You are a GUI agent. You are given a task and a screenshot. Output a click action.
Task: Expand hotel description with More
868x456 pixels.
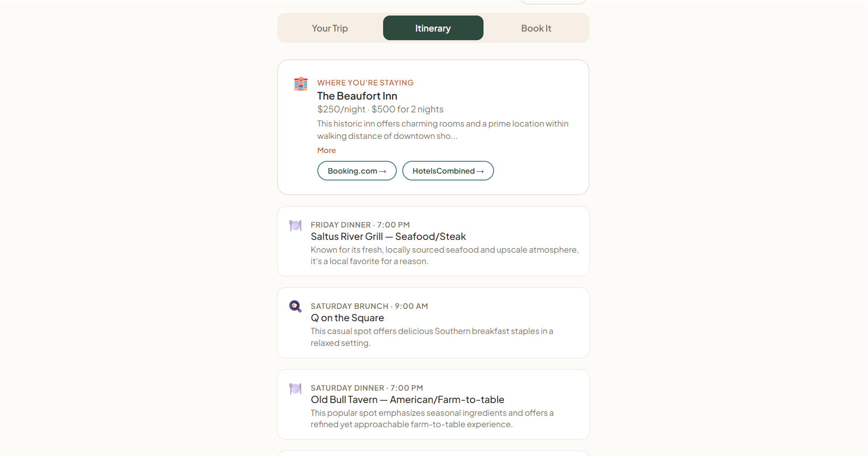click(x=326, y=150)
